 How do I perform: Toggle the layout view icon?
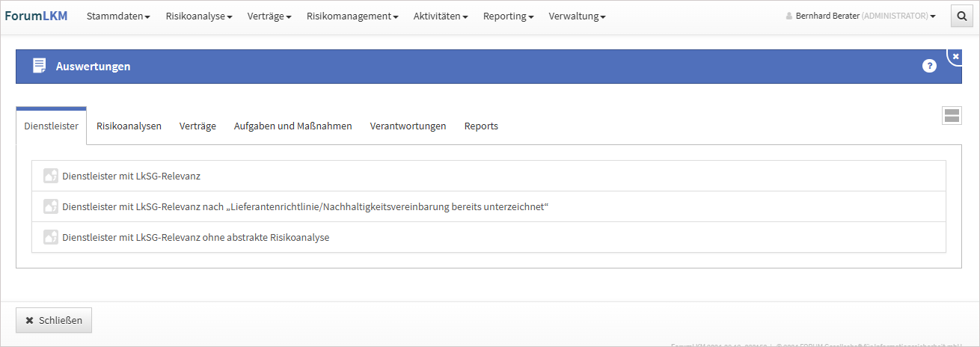pos(952,115)
